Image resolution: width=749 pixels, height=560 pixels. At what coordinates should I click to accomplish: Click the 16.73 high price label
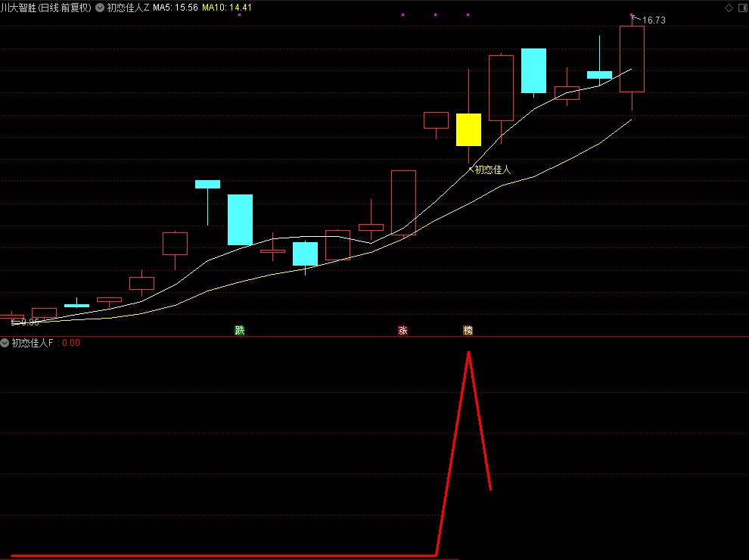[654, 20]
